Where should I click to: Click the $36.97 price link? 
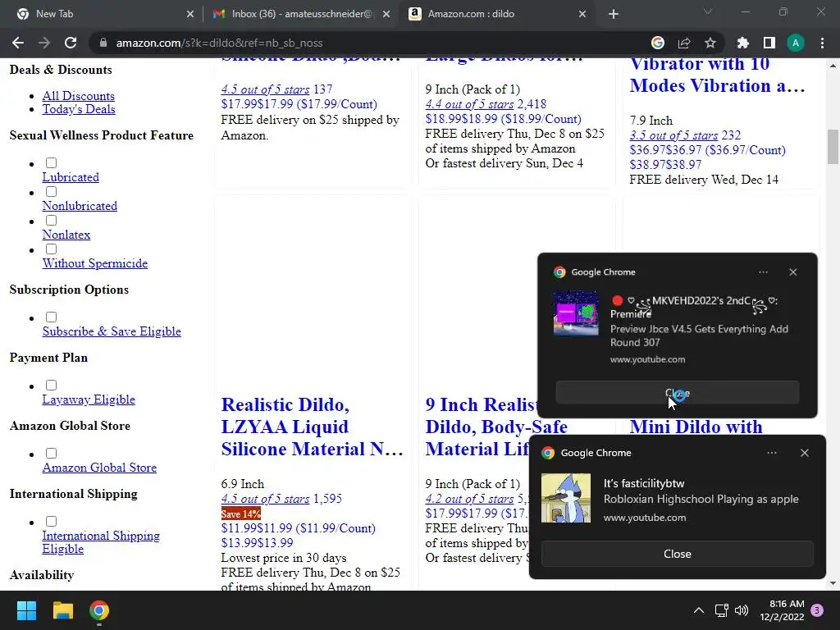(x=707, y=150)
